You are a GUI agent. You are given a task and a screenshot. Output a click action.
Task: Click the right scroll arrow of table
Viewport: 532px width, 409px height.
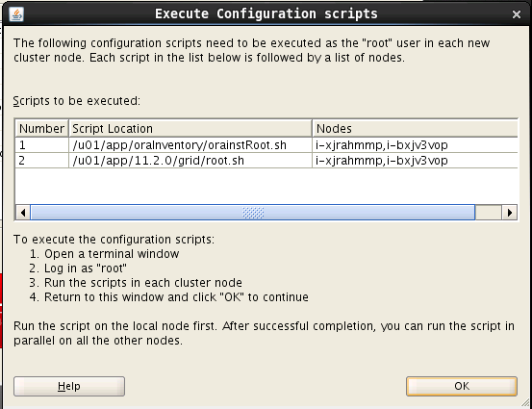click(509, 213)
